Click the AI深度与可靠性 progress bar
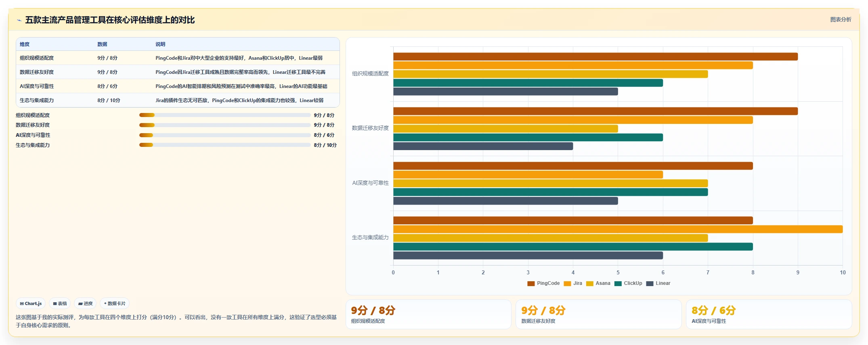This screenshot has height=345, width=868. click(x=225, y=135)
